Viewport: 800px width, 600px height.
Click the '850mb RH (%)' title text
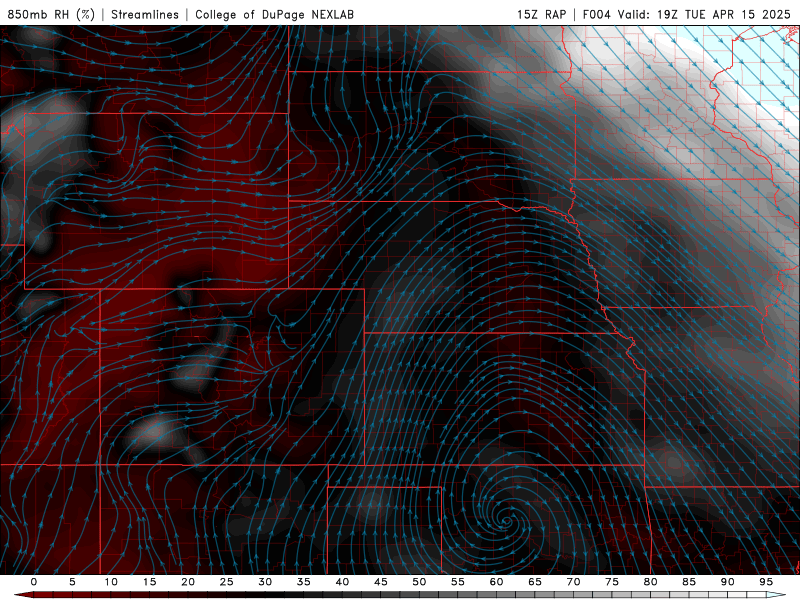[51, 14]
